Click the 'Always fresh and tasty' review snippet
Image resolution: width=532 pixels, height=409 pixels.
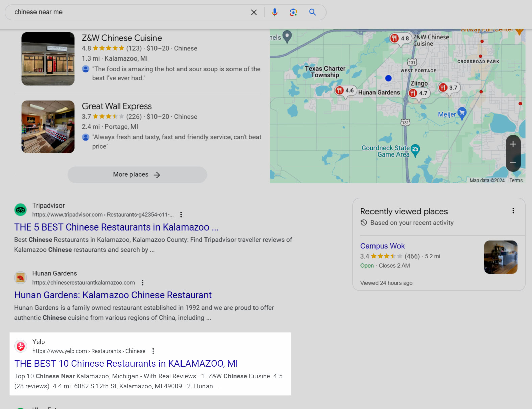[x=177, y=142]
